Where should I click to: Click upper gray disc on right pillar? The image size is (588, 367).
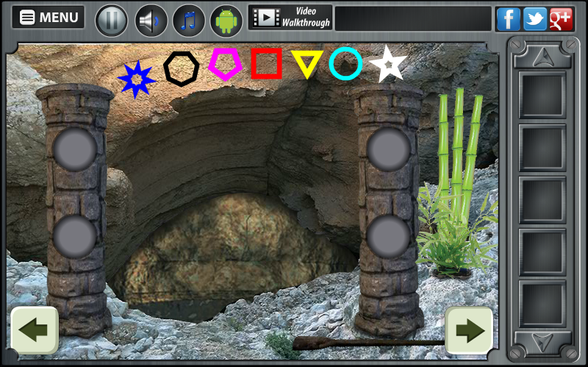click(x=389, y=149)
